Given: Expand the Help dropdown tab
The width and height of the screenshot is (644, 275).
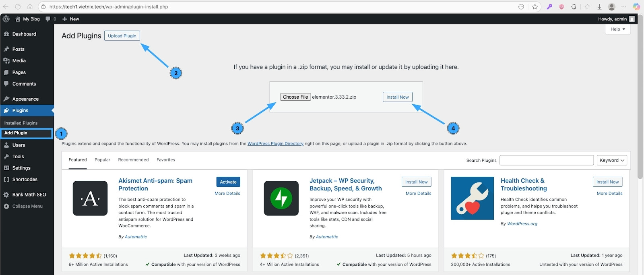Looking at the screenshot, I should [617, 29].
